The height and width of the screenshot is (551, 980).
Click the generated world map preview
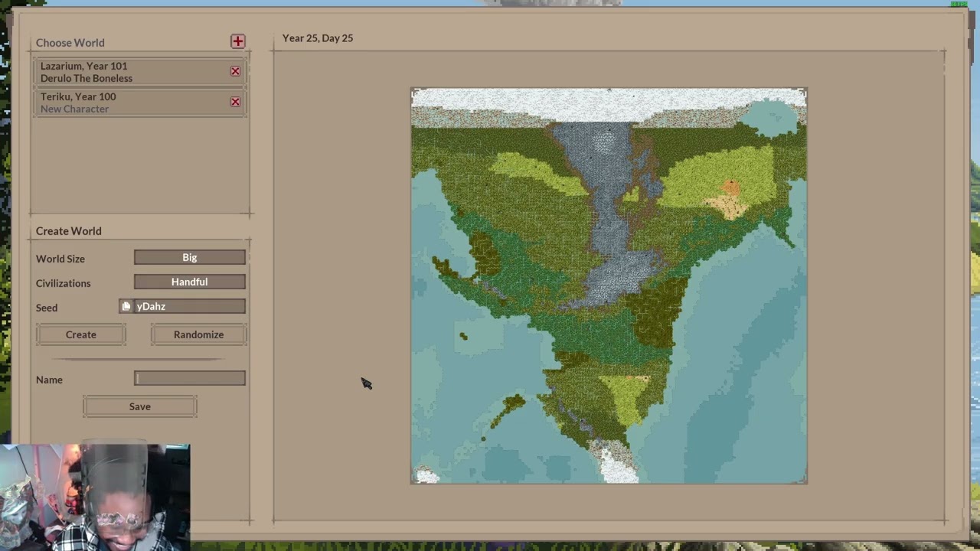(609, 285)
